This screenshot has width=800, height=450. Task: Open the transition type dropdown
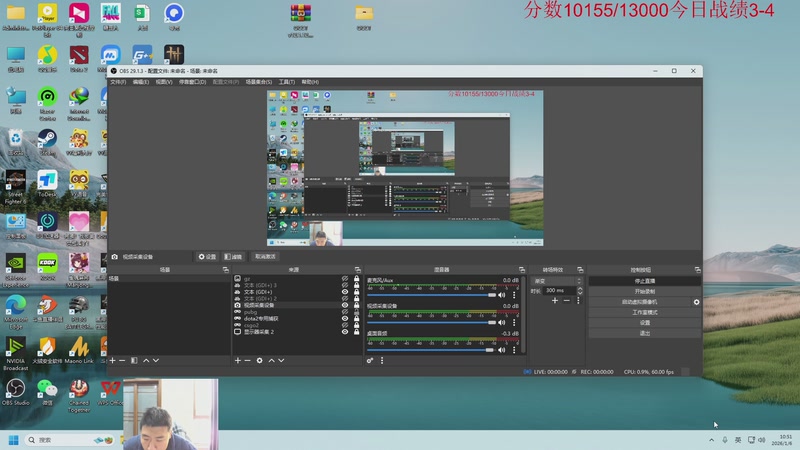(x=557, y=281)
